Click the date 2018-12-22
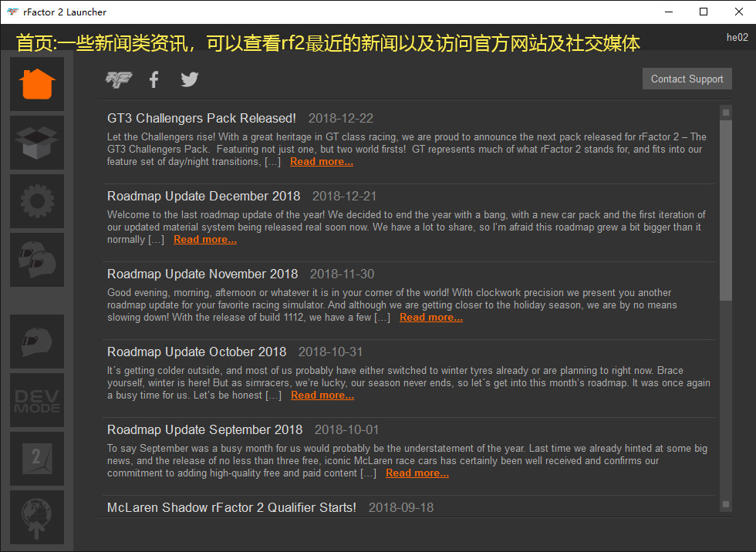 tap(341, 118)
